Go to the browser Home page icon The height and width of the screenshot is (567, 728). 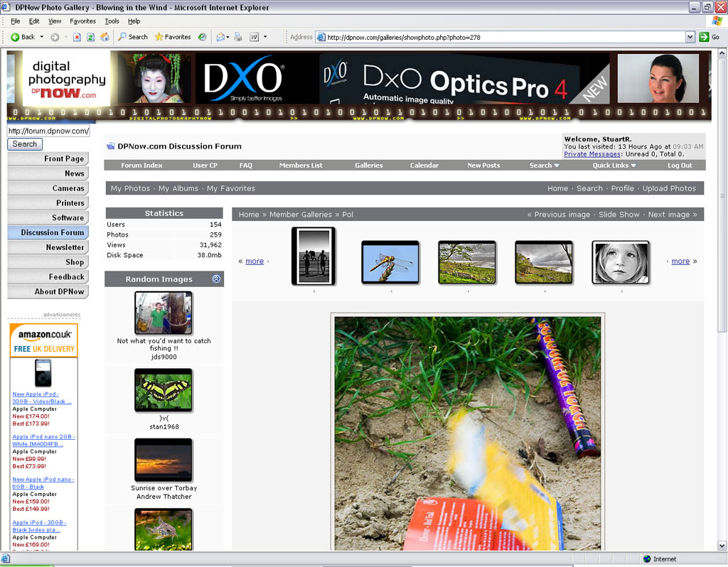(x=105, y=37)
